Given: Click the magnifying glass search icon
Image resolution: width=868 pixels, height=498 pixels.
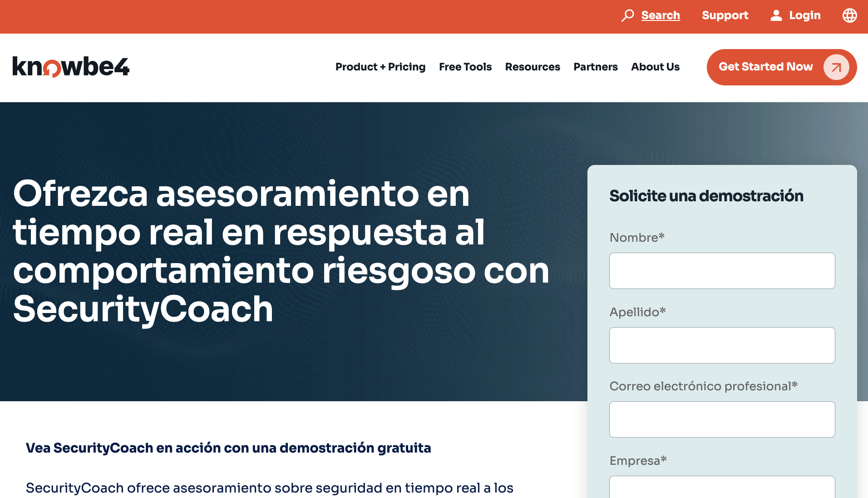Looking at the screenshot, I should pos(627,15).
